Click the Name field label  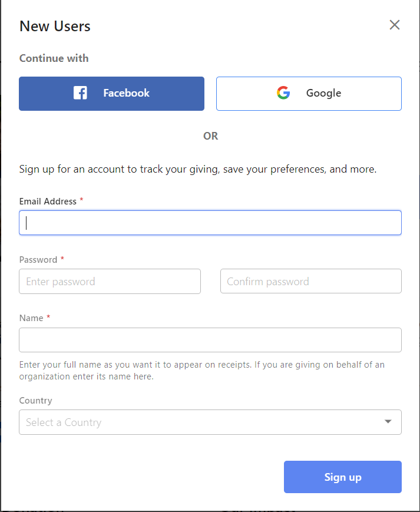[x=31, y=318]
